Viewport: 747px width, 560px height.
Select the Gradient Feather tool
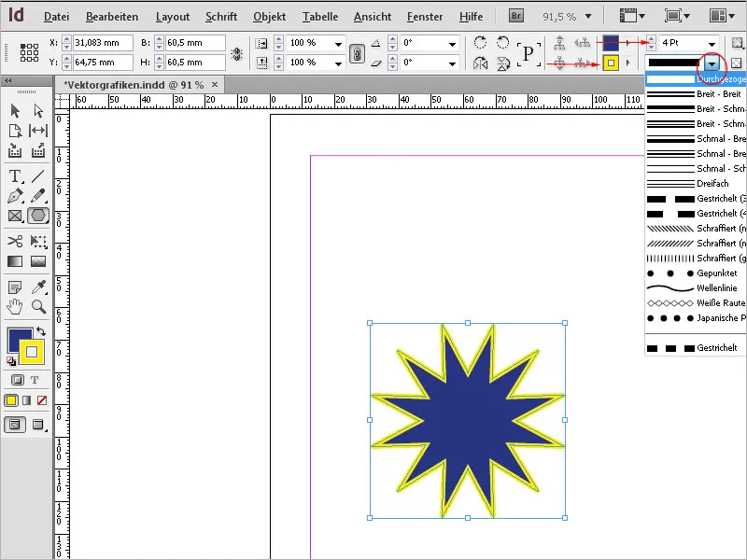click(x=38, y=261)
